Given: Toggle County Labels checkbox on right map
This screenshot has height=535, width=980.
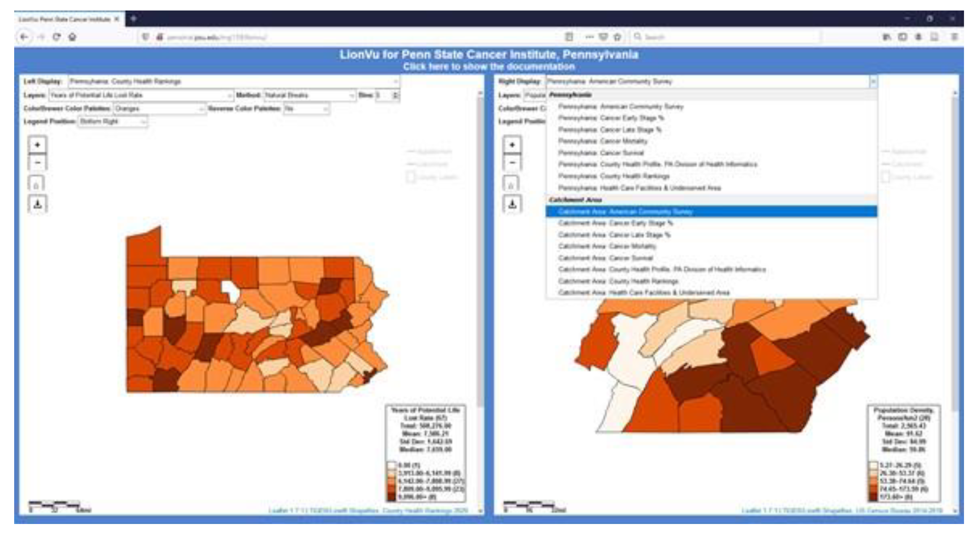Looking at the screenshot, I should [x=886, y=177].
